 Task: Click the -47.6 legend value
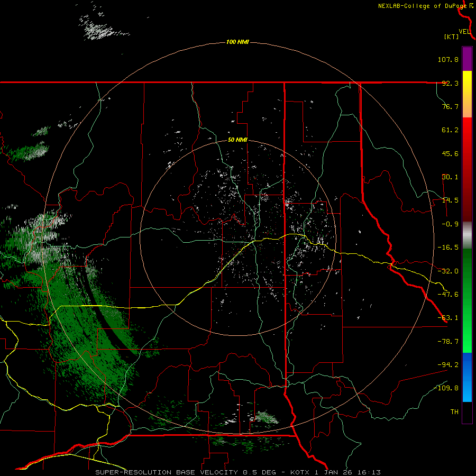[448, 295]
